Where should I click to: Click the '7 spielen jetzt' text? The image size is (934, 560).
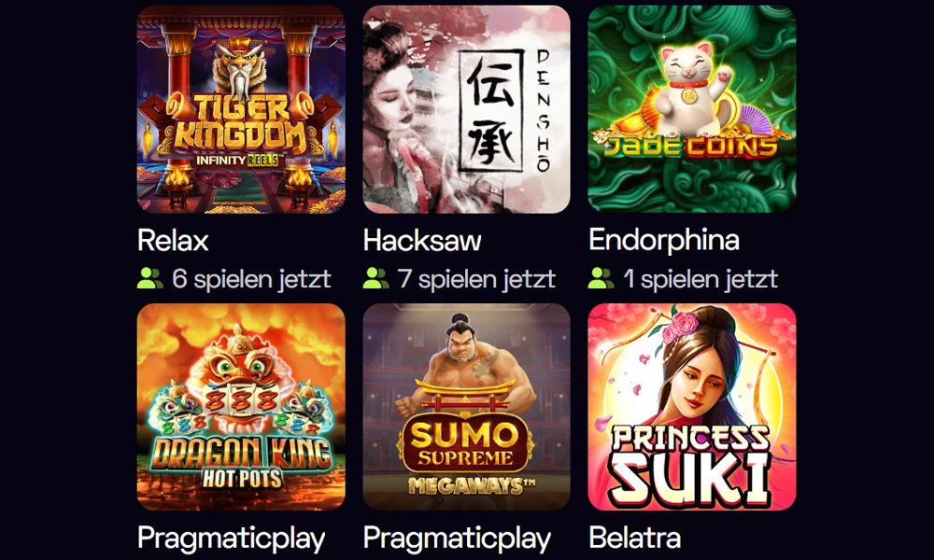coord(476,278)
